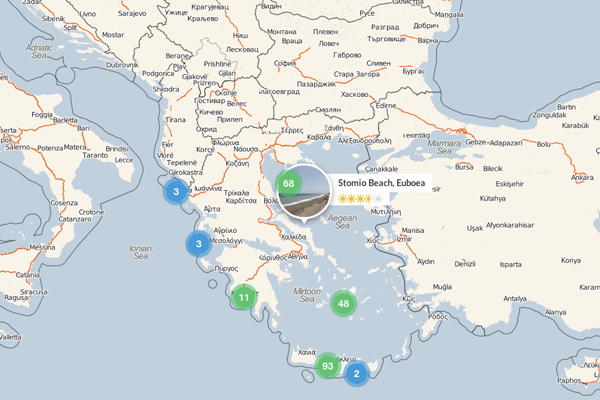
Task: Click the Tirana city label
Action: (175, 120)
